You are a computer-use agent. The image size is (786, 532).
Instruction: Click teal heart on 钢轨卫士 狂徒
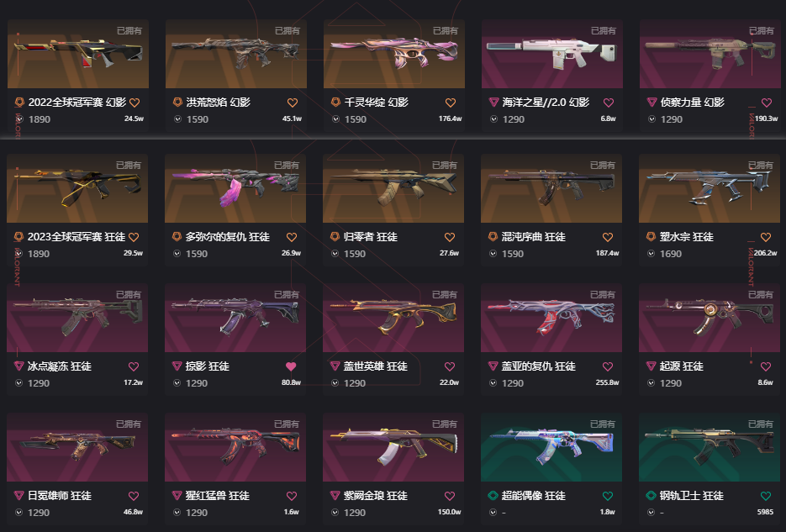[766, 496]
